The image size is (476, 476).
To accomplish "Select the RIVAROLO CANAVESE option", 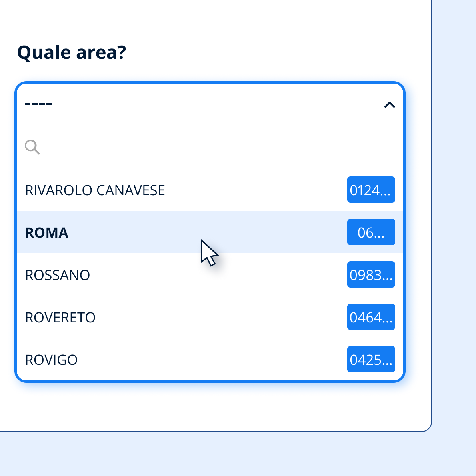I will [x=95, y=190].
